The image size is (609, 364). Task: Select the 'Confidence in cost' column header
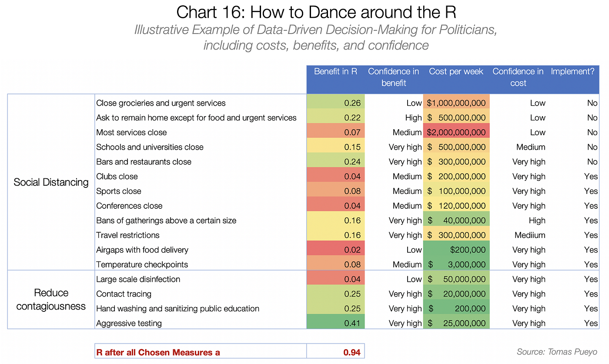point(518,77)
